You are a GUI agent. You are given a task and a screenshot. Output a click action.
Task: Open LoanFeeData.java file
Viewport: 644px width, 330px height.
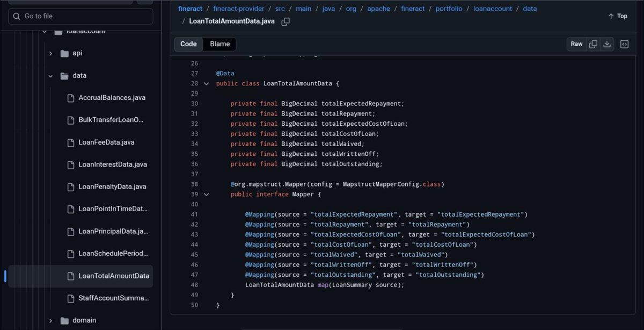[106, 142]
